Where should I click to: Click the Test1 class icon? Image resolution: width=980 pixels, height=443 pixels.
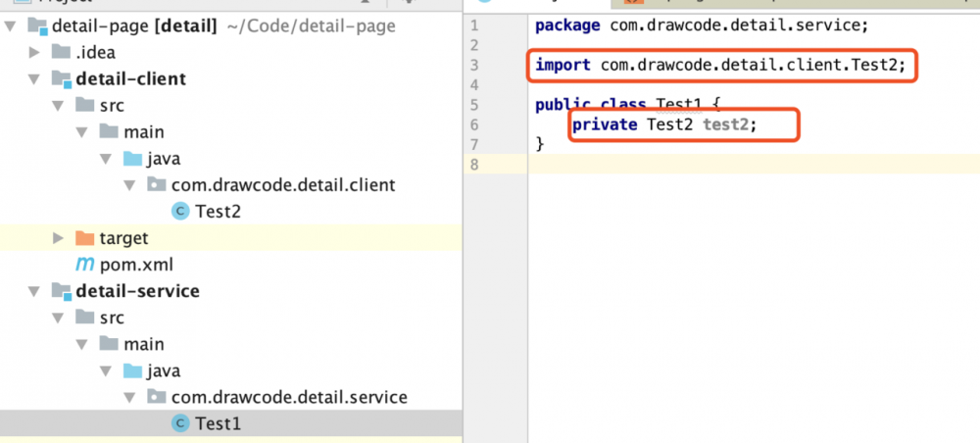coord(180,423)
